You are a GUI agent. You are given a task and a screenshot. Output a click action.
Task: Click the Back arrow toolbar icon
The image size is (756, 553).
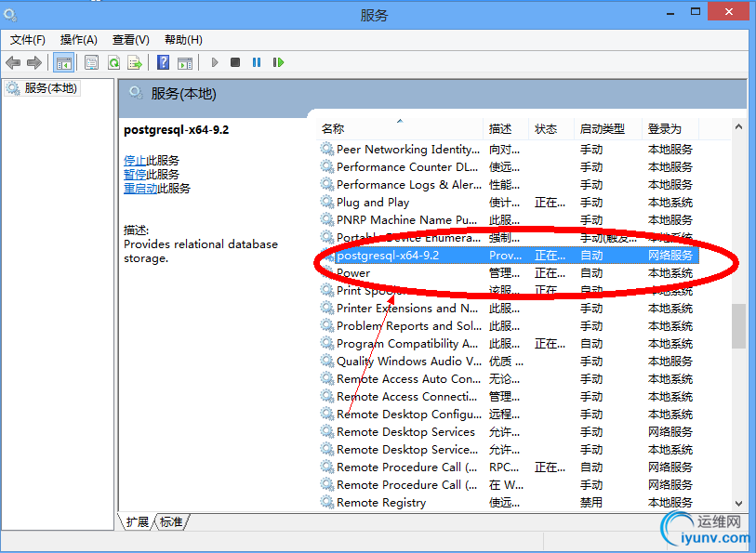[x=13, y=62]
